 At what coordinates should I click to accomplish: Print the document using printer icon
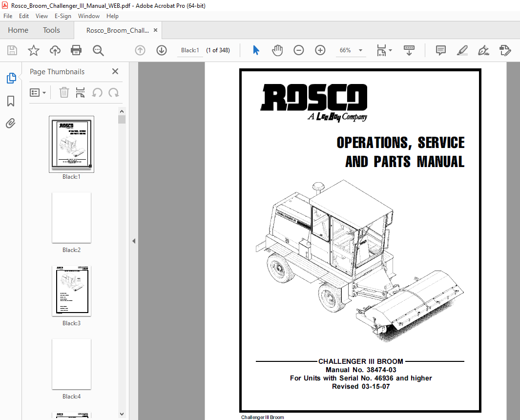pyautogui.click(x=76, y=50)
